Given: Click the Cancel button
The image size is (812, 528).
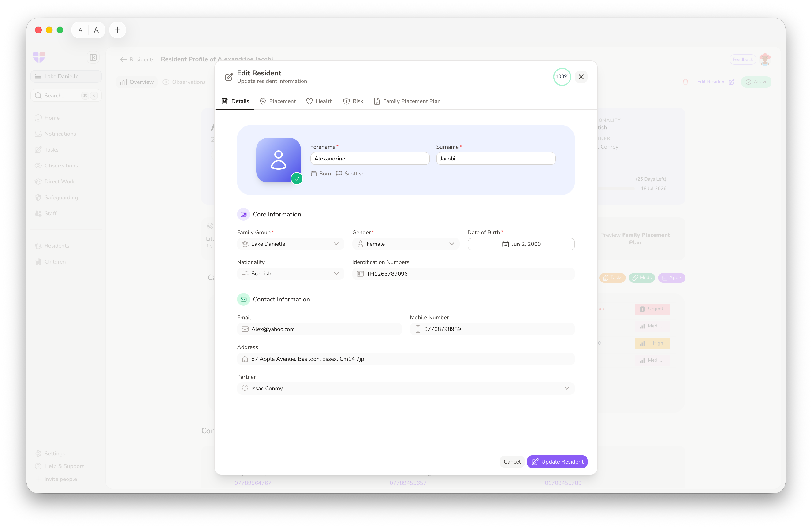Looking at the screenshot, I should 512,462.
